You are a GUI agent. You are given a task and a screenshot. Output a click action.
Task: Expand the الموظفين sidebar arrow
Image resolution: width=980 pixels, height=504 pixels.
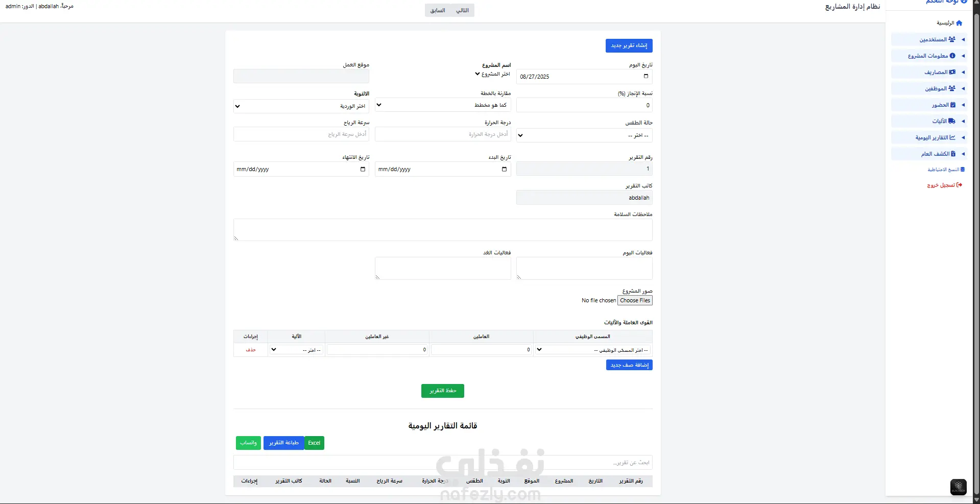click(963, 88)
